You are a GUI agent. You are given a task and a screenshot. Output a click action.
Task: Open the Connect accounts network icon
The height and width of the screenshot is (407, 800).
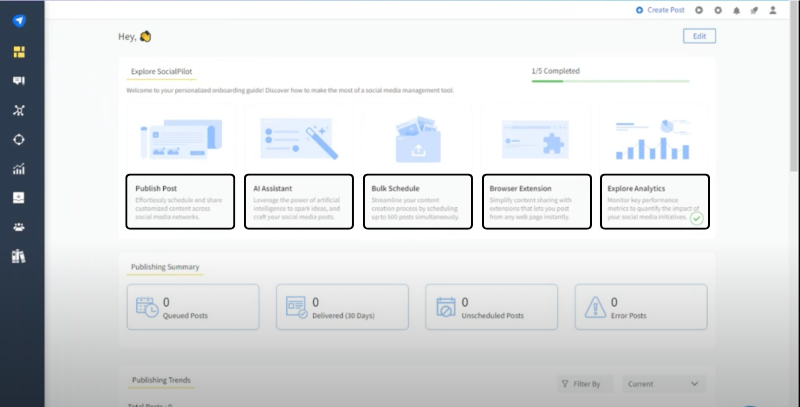19,110
